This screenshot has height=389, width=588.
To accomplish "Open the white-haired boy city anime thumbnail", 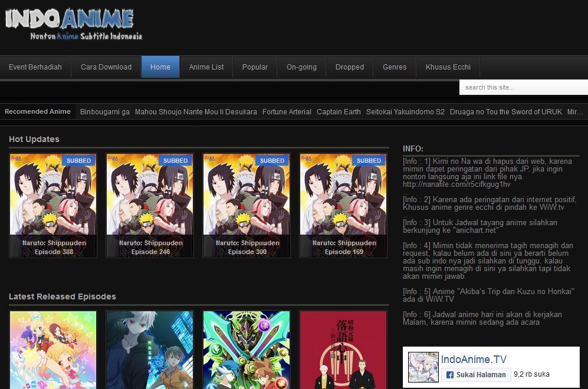I will [x=150, y=350].
